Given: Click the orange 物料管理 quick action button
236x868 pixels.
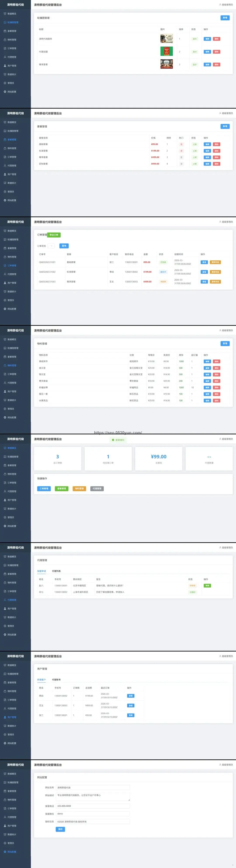Looking at the screenshot, I should (x=80, y=489).
